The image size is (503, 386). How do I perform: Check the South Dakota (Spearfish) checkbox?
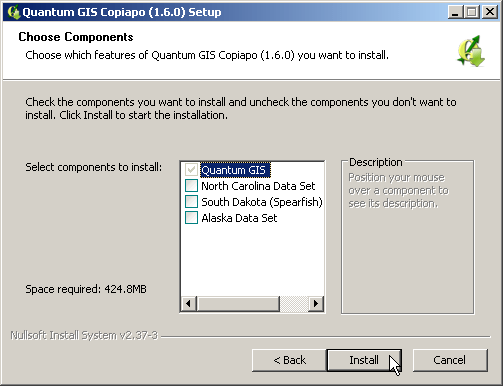191,202
